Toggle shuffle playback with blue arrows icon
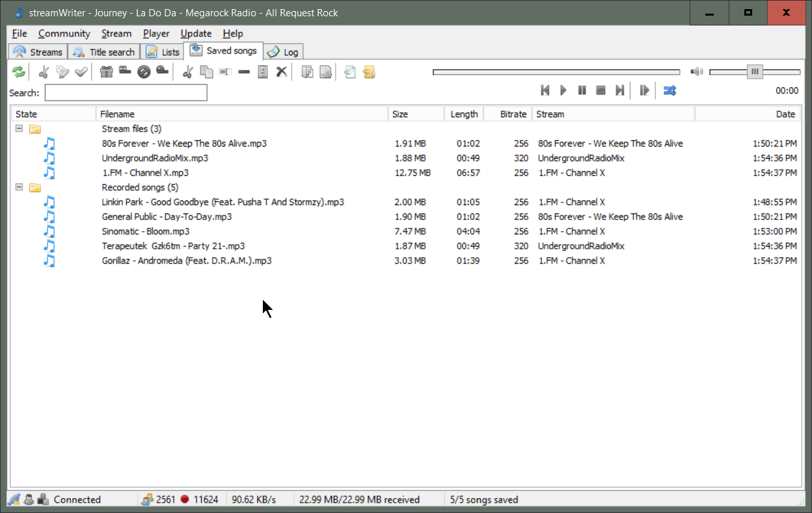812x513 pixels. 670,90
